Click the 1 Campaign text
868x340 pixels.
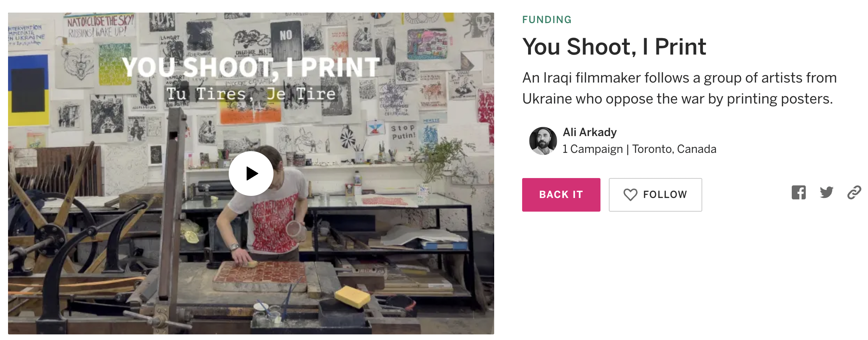click(x=593, y=149)
